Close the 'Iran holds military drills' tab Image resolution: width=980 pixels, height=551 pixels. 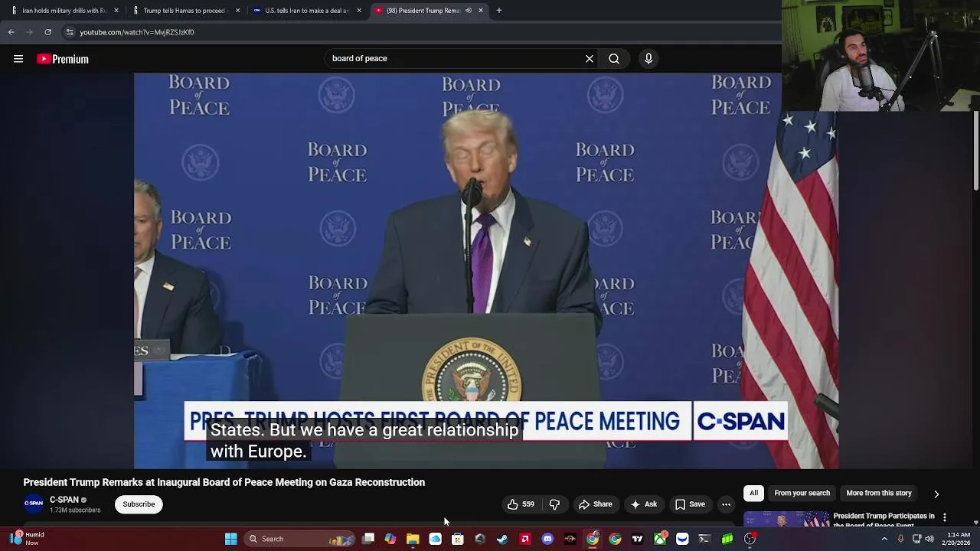tap(116, 11)
